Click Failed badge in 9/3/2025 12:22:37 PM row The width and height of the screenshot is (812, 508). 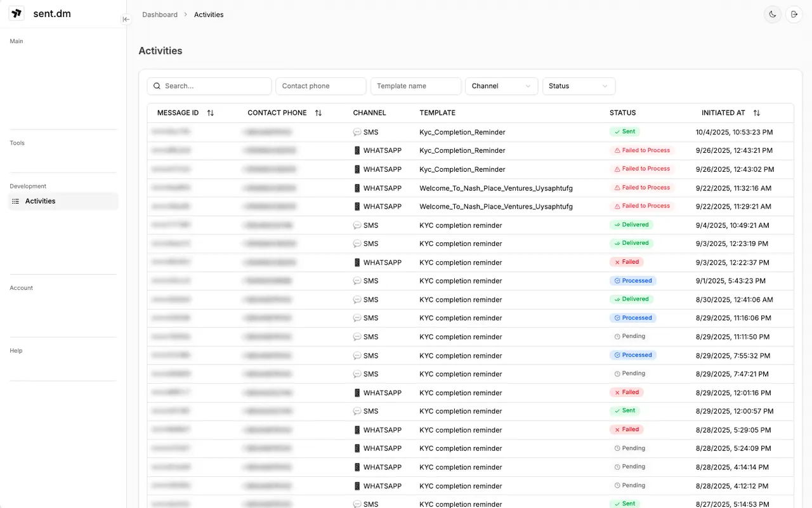(627, 262)
